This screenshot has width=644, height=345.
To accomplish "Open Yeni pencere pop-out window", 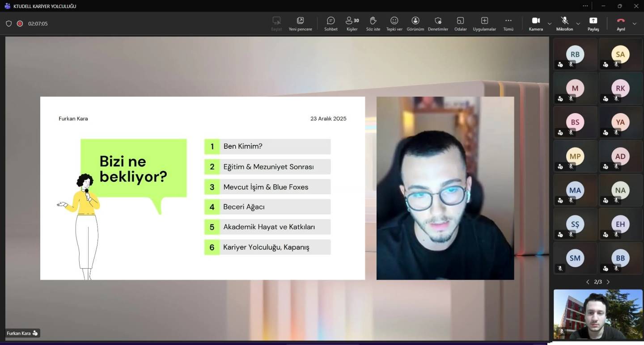I will click(x=300, y=24).
